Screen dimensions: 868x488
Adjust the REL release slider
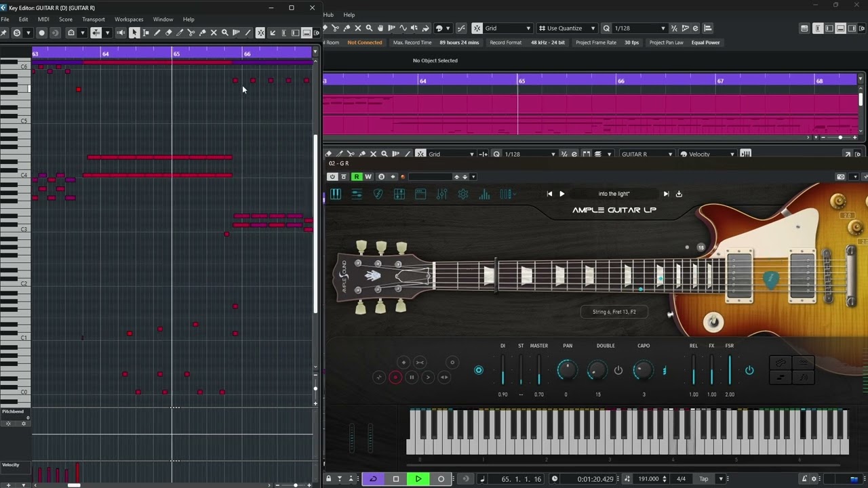pos(693,370)
